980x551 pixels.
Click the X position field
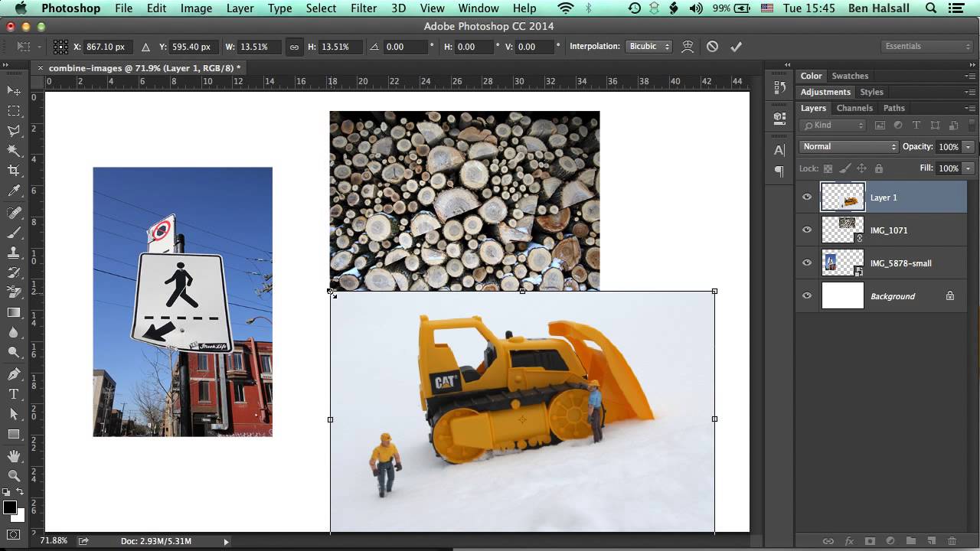tap(109, 47)
